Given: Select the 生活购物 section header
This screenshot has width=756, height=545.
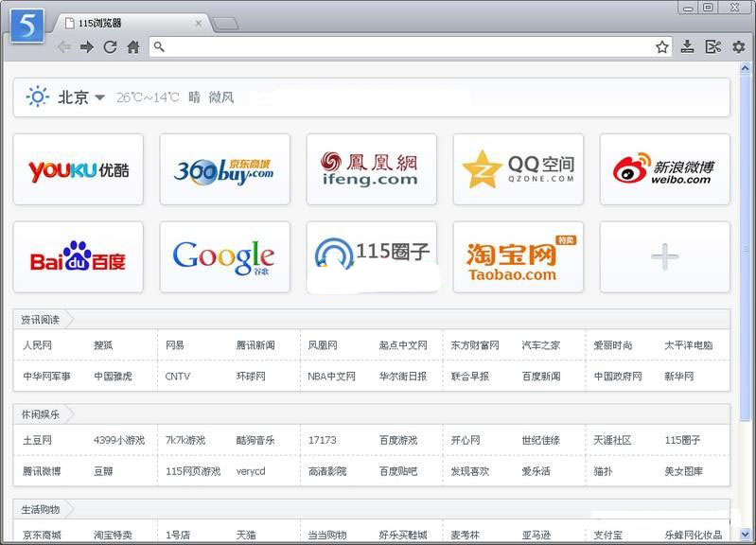Looking at the screenshot, I should pyautogui.click(x=41, y=509).
